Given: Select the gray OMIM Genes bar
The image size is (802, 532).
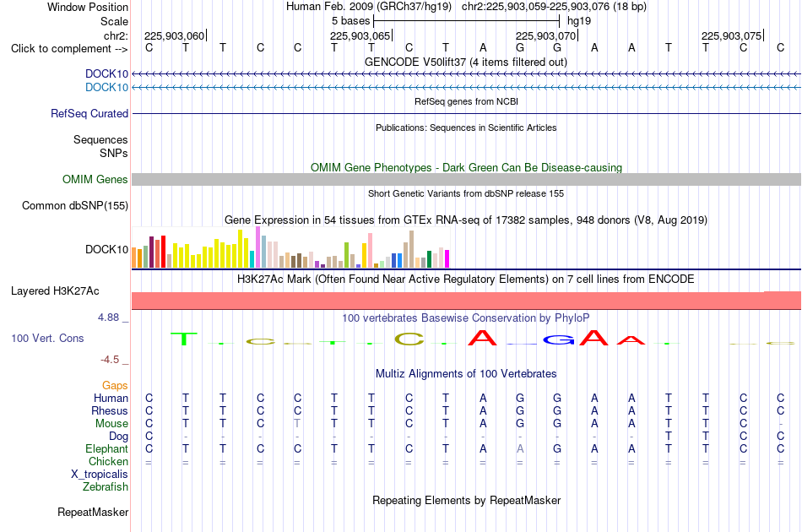Looking at the screenshot, I should (467, 179).
